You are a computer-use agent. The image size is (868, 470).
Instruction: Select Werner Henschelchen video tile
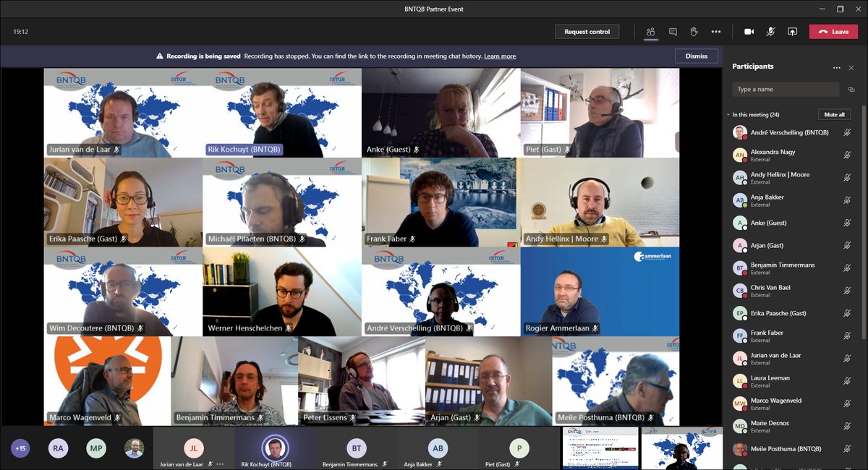(x=282, y=292)
